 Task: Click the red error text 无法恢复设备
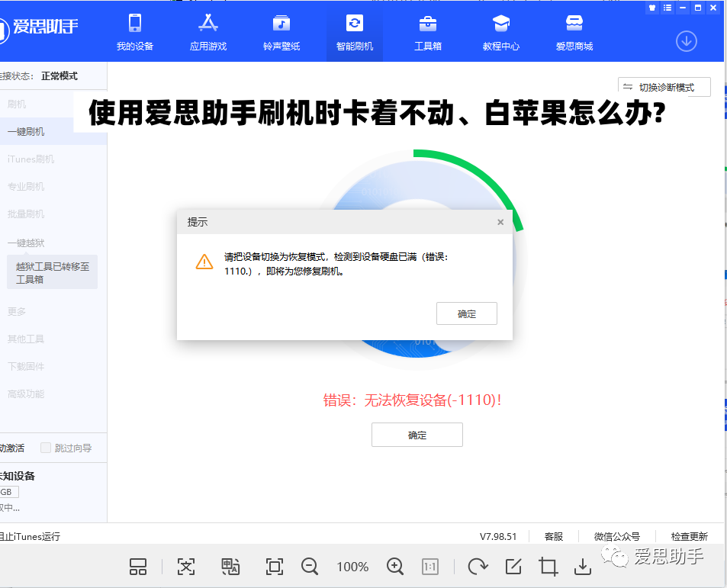[412, 400]
